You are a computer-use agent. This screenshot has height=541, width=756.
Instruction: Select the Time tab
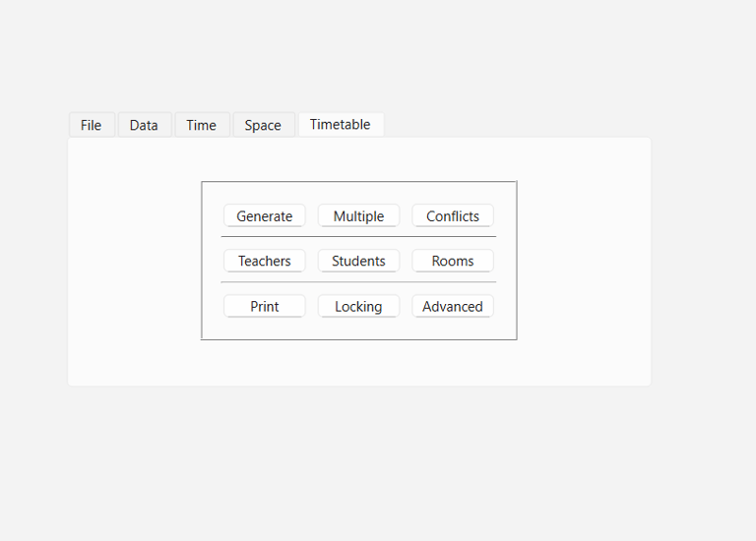202,125
